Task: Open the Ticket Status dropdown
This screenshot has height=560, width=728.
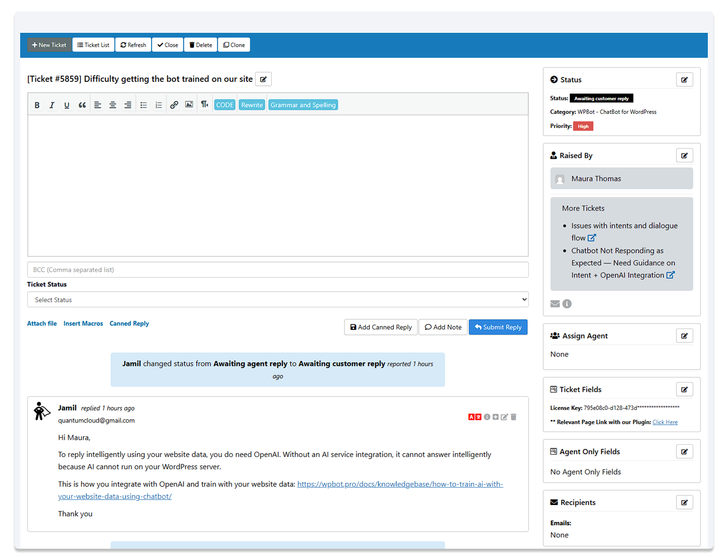Action: [278, 299]
